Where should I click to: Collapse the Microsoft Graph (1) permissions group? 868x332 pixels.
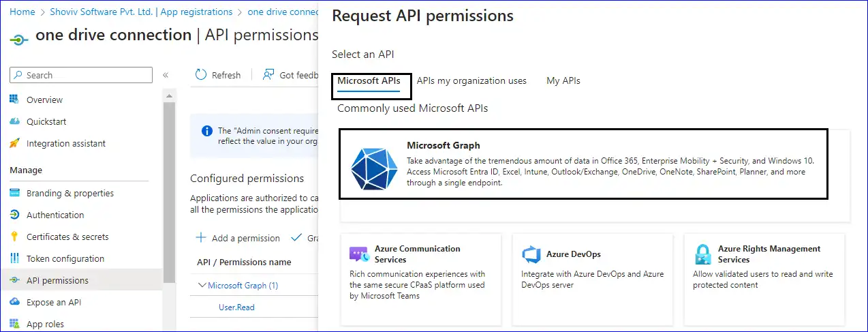[202, 286]
